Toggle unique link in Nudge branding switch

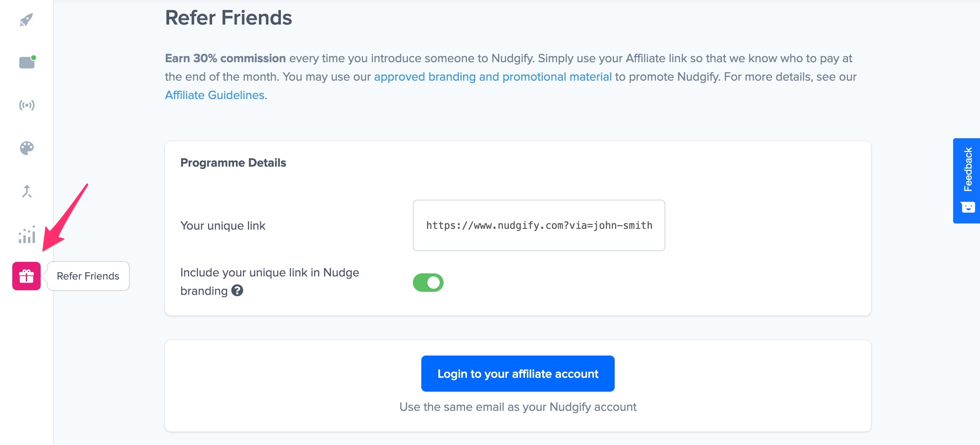click(x=428, y=283)
